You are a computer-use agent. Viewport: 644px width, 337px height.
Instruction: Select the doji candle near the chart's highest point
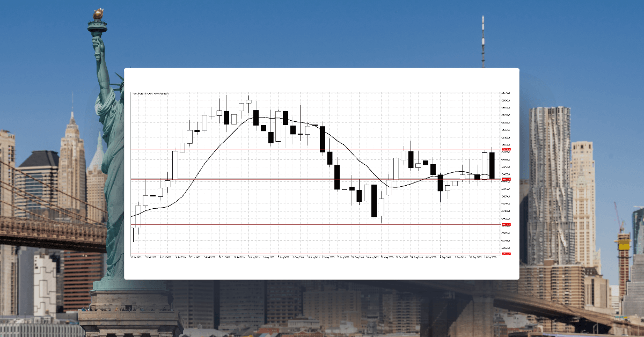point(248,102)
